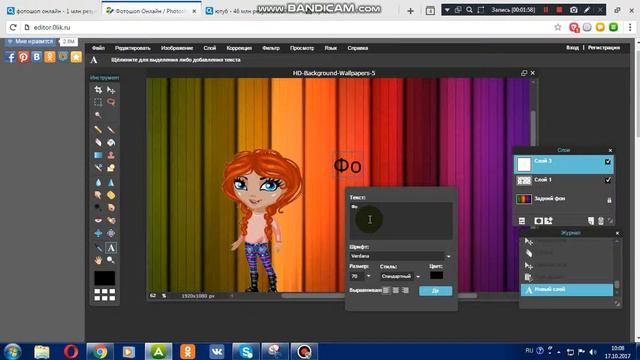The width and height of the screenshot is (640, 360).
Task: Open layer styles in Layers panel
Action: pyautogui.click(x=549, y=221)
